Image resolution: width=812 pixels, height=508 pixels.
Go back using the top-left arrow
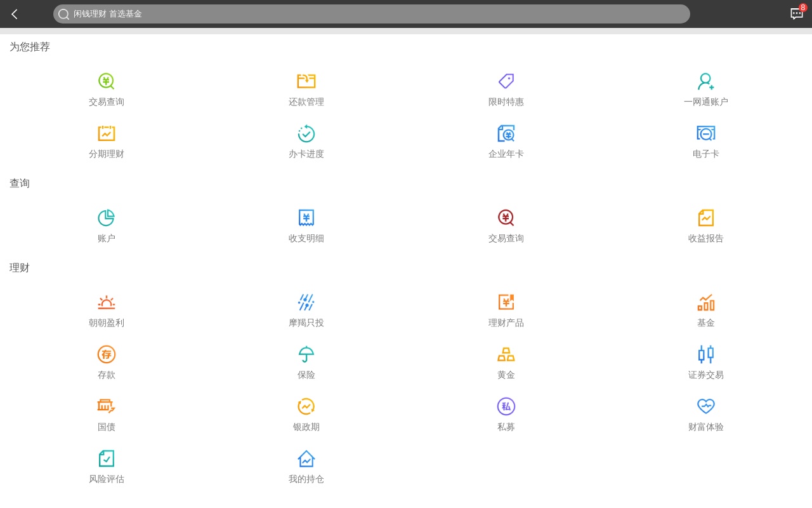pyautogui.click(x=15, y=14)
